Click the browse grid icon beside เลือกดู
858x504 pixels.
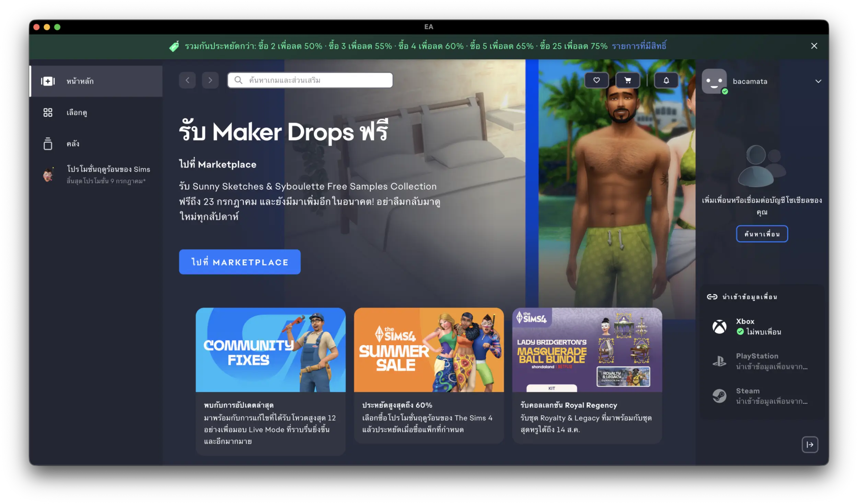[48, 113]
